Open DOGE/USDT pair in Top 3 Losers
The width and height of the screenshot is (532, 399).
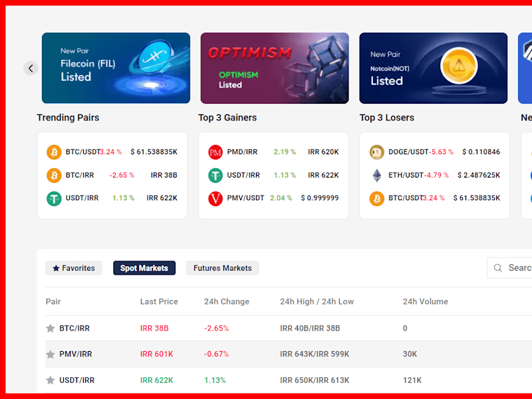408,152
